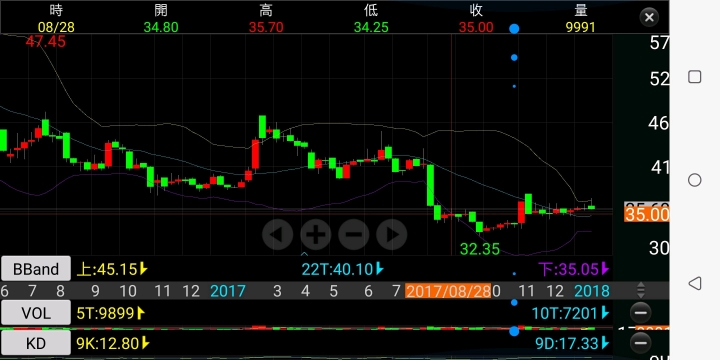Screen dimensions: 720x360
Task: Tap the orange 35.00 current price tag
Action: [x=647, y=214]
